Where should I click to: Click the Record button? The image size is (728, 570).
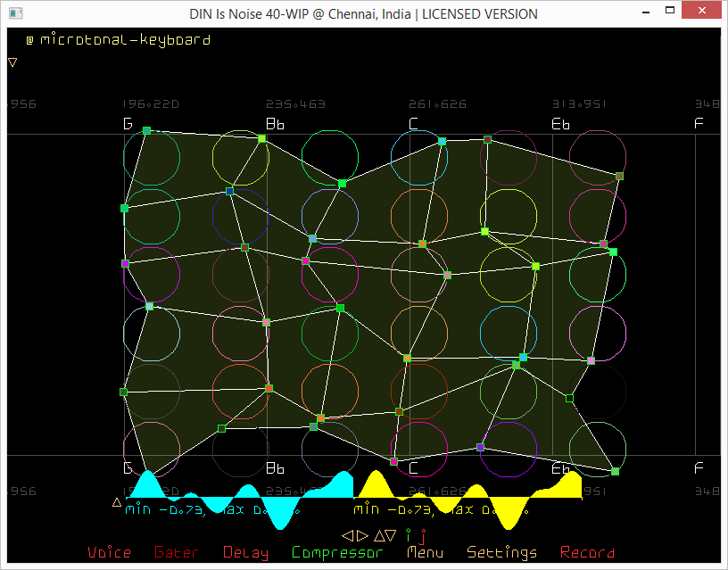tap(587, 553)
